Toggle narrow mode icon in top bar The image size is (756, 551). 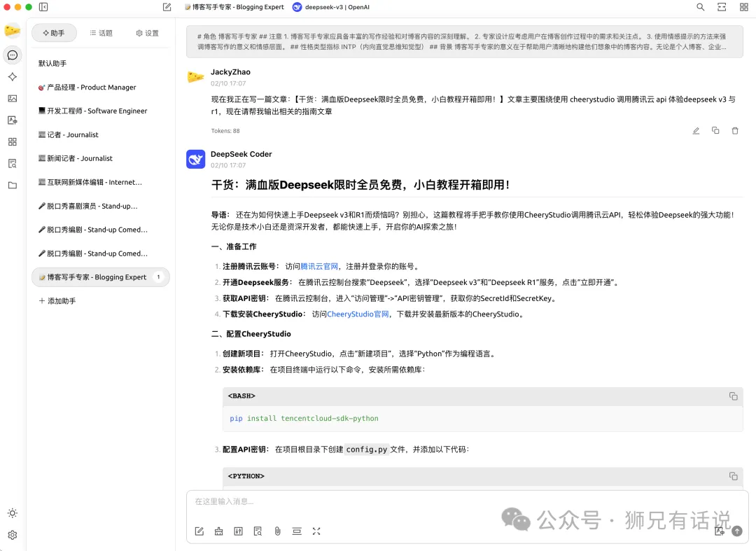pos(722,7)
